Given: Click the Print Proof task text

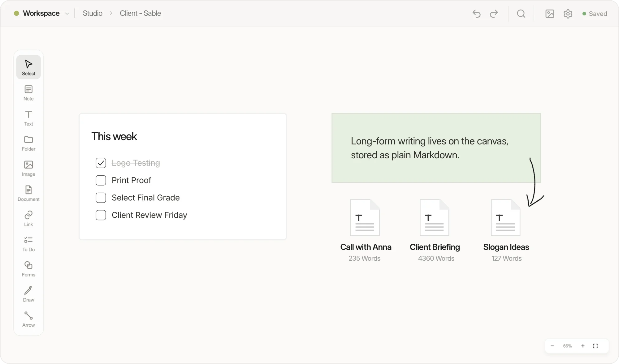Looking at the screenshot, I should (132, 180).
